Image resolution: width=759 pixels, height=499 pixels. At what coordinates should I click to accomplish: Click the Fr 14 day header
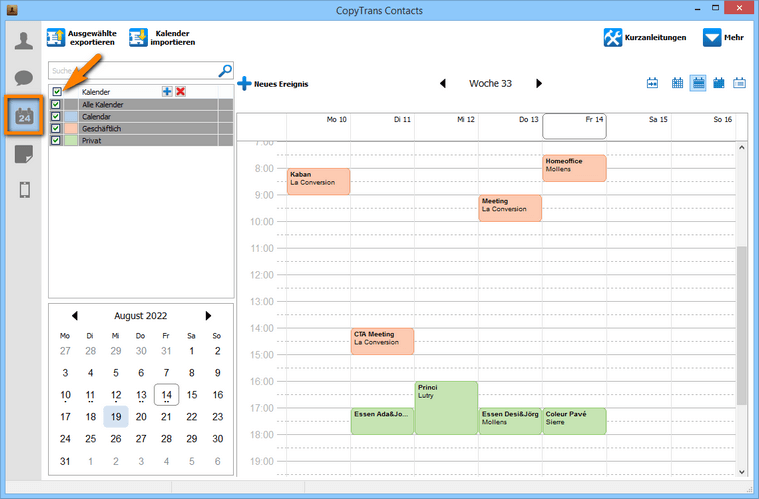[574, 126]
